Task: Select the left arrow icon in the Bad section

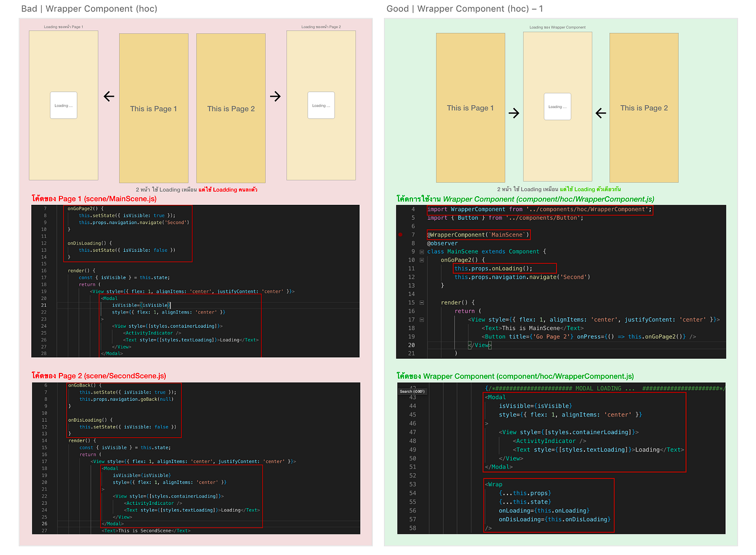Action: coord(109,96)
